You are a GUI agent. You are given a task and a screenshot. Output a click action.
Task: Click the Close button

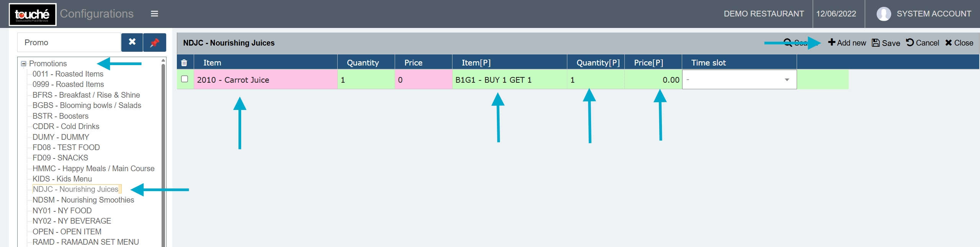click(959, 43)
